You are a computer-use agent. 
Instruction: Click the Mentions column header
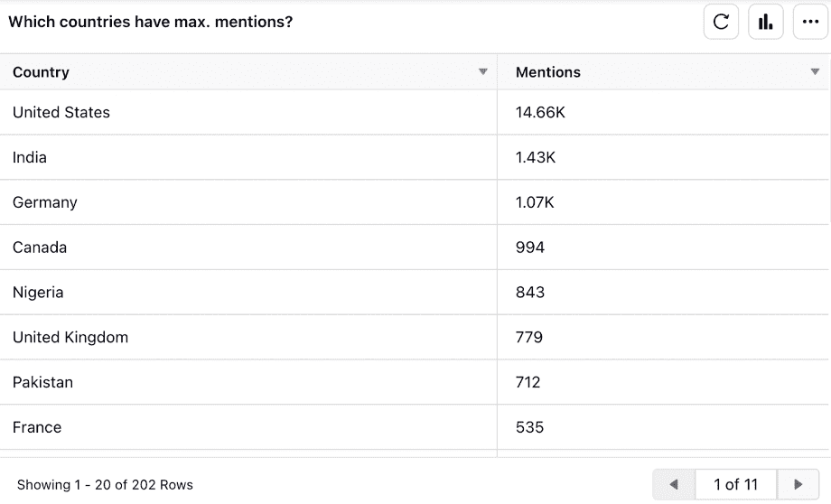(548, 72)
